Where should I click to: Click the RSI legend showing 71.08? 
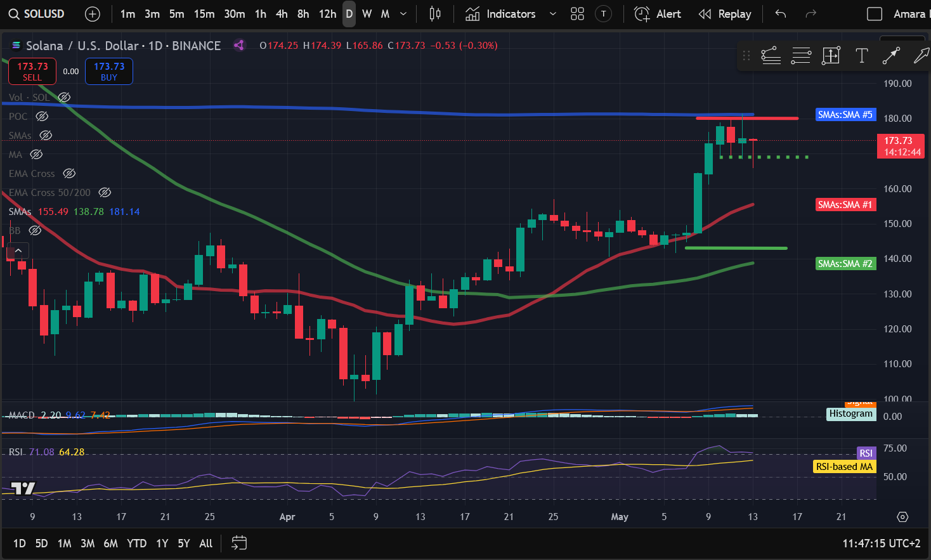[46, 452]
